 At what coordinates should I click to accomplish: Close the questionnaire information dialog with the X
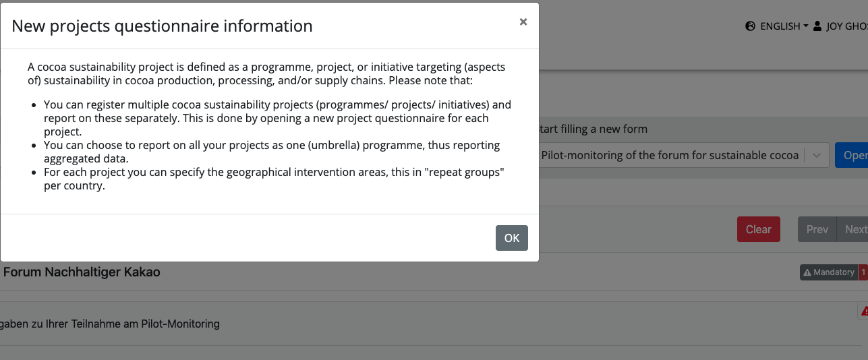coord(523,22)
